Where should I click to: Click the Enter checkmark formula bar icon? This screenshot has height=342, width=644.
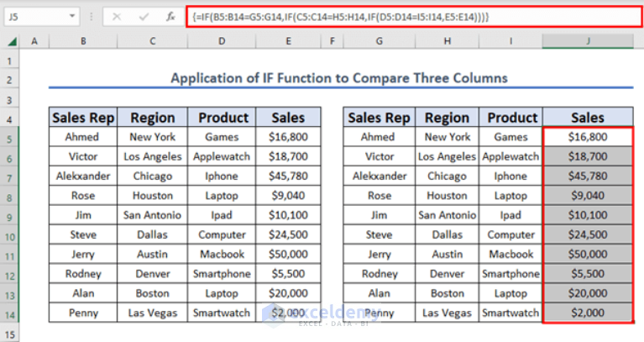pos(144,17)
